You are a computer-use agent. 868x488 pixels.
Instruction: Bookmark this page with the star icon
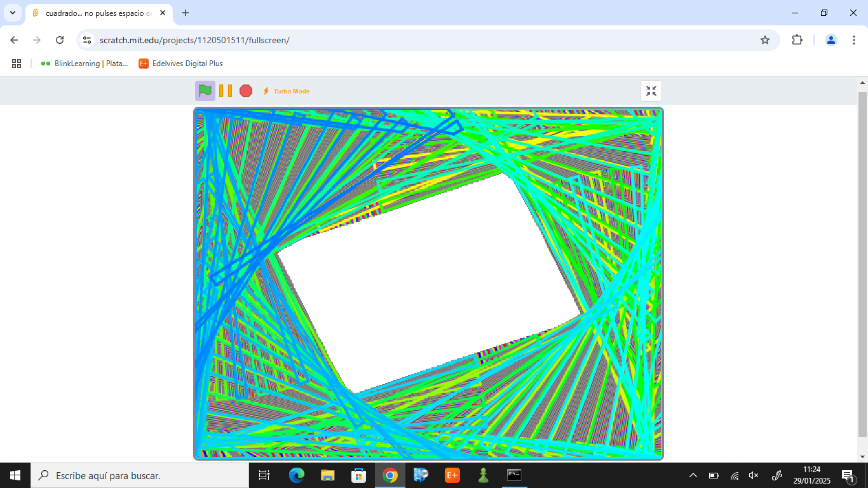pyautogui.click(x=765, y=40)
